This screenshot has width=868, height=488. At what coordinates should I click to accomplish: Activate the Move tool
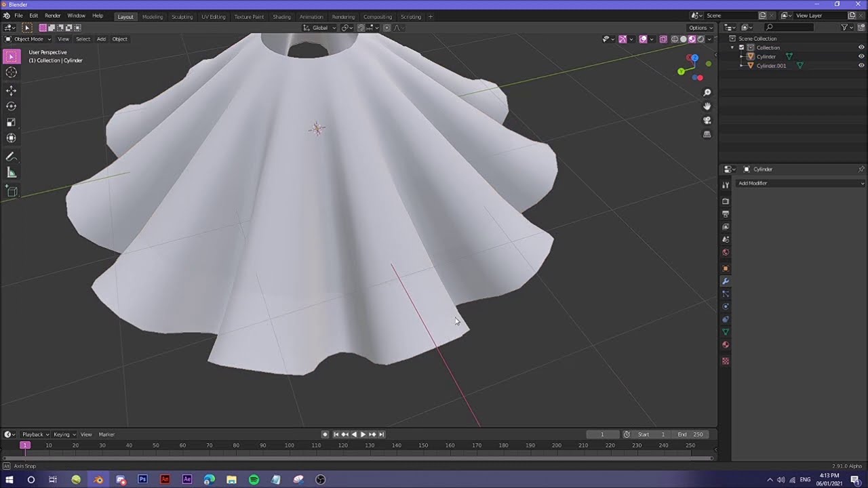[x=12, y=91]
